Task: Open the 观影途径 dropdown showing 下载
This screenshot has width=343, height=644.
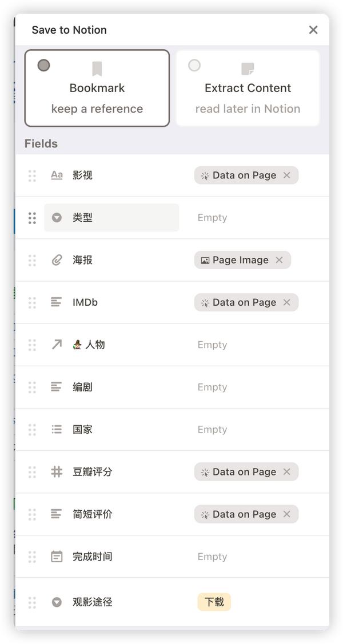Action: (214, 602)
